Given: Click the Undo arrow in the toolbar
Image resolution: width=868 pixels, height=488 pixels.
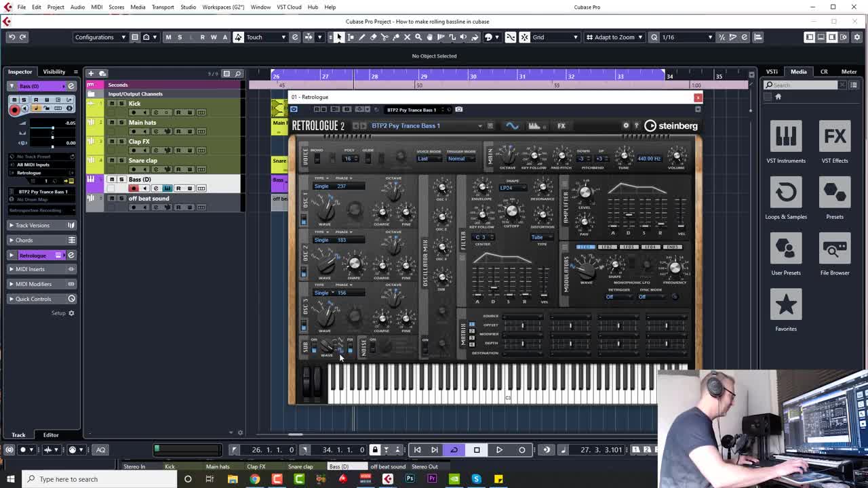Looking at the screenshot, I should click(x=12, y=37).
